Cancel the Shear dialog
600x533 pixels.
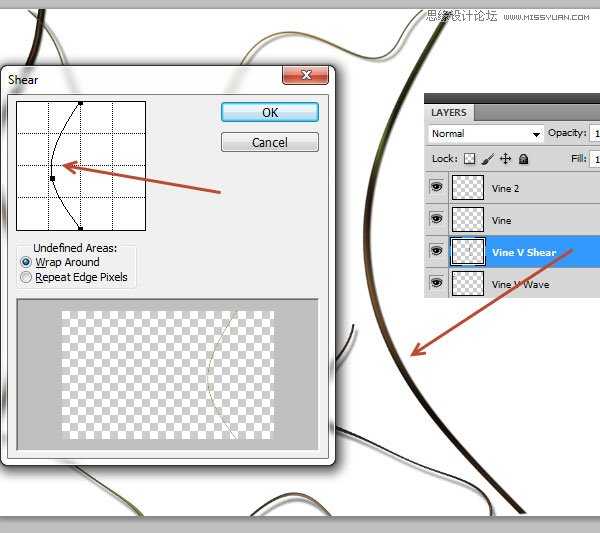270,142
